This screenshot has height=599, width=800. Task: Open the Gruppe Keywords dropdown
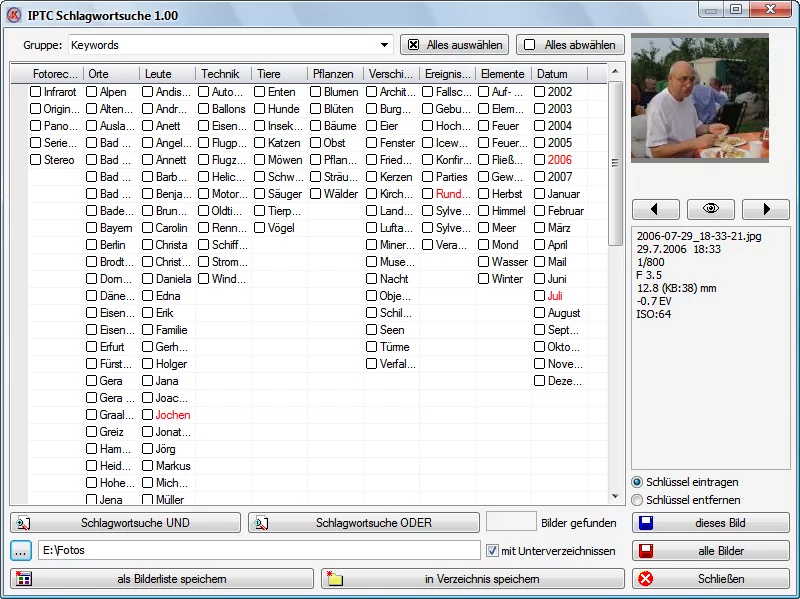pyautogui.click(x=385, y=45)
